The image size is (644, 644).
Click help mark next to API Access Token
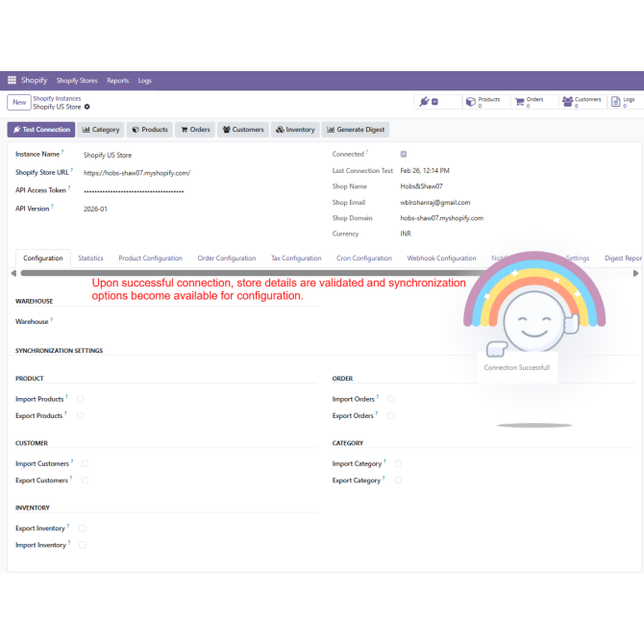tap(69, 187)
